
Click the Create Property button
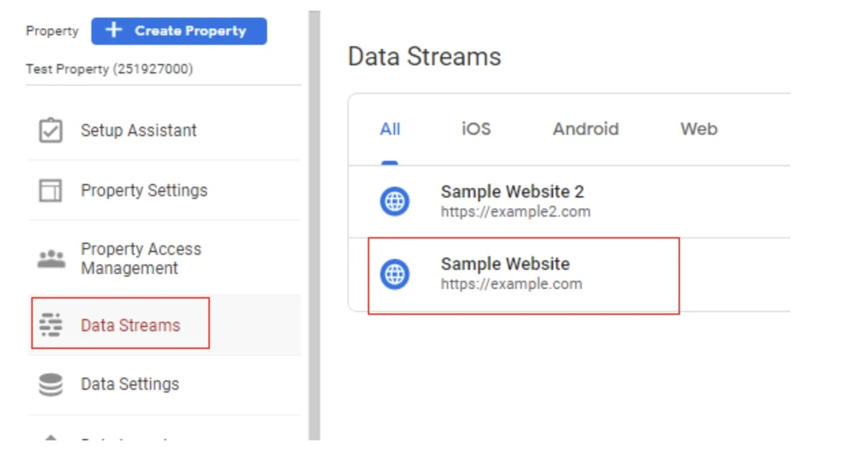(179, 30)
